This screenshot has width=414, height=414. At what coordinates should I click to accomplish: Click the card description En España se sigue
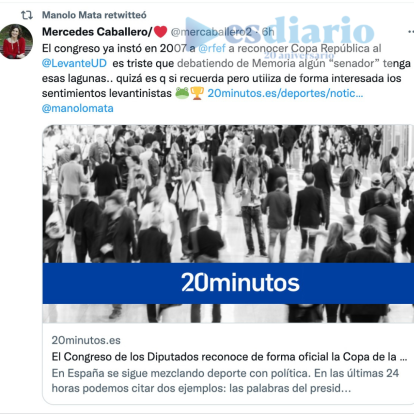click(225, 381)
